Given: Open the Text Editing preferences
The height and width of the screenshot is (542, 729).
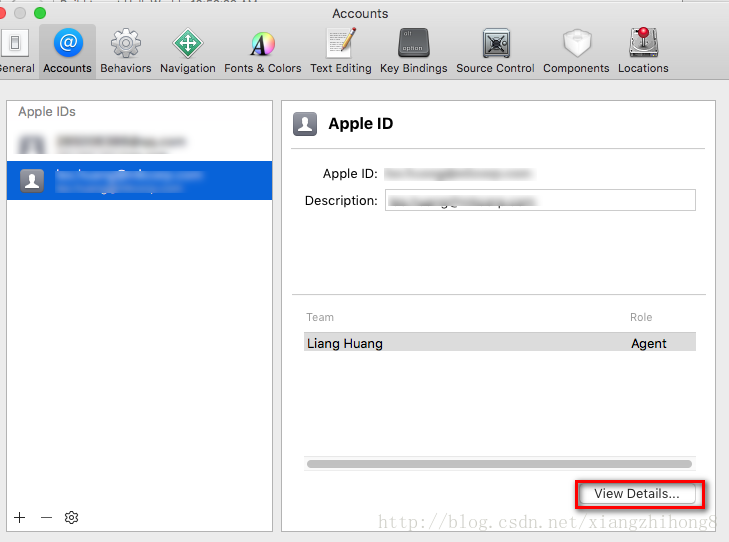Looking at the screenshot, I should pos(341,51).
